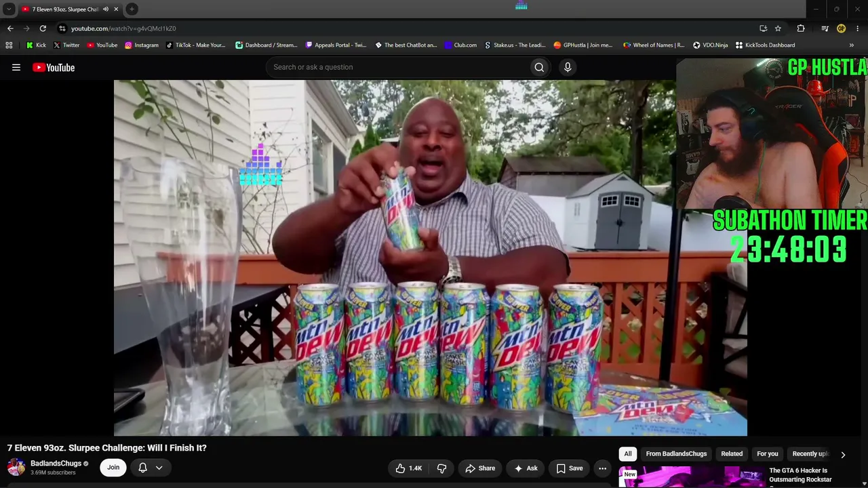Open the GPHustla bookmark
This screenshot has width=868, height=488.
tap(583, 45)
